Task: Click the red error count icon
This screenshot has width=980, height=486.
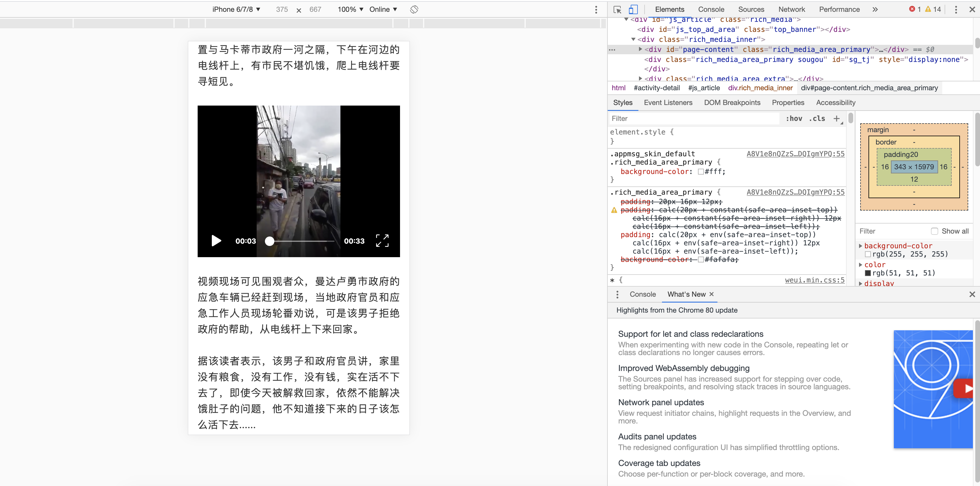Action: pos(912,9)
